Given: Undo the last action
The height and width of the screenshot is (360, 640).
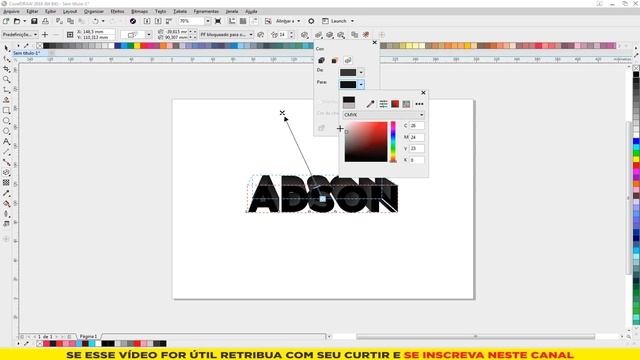Looking at the screenshot, I should (x=96, y=21).
